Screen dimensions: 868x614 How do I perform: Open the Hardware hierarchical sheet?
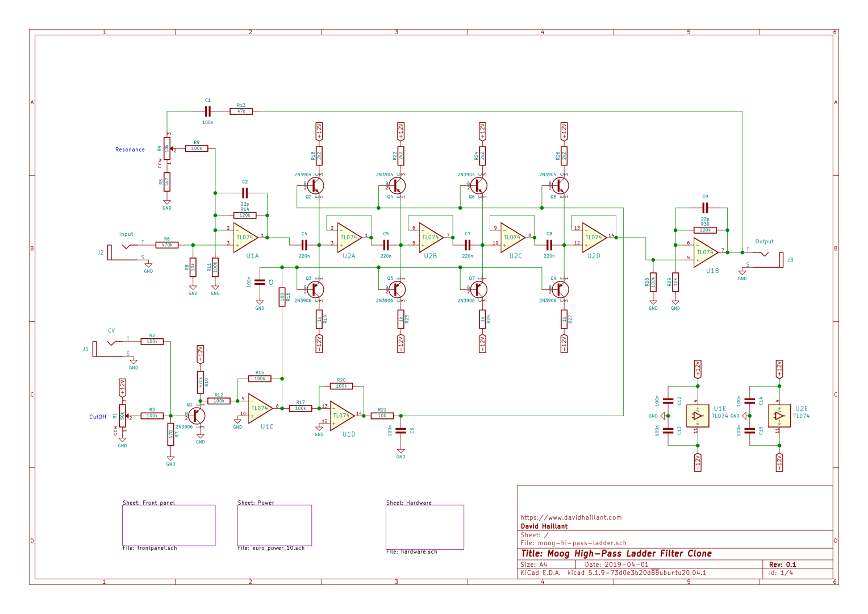point(425,527)
